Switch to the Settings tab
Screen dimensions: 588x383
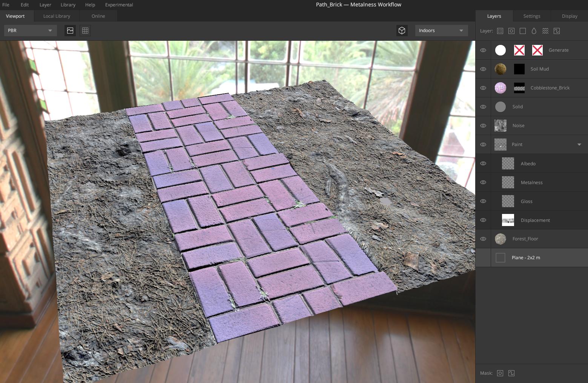[532, 16]
